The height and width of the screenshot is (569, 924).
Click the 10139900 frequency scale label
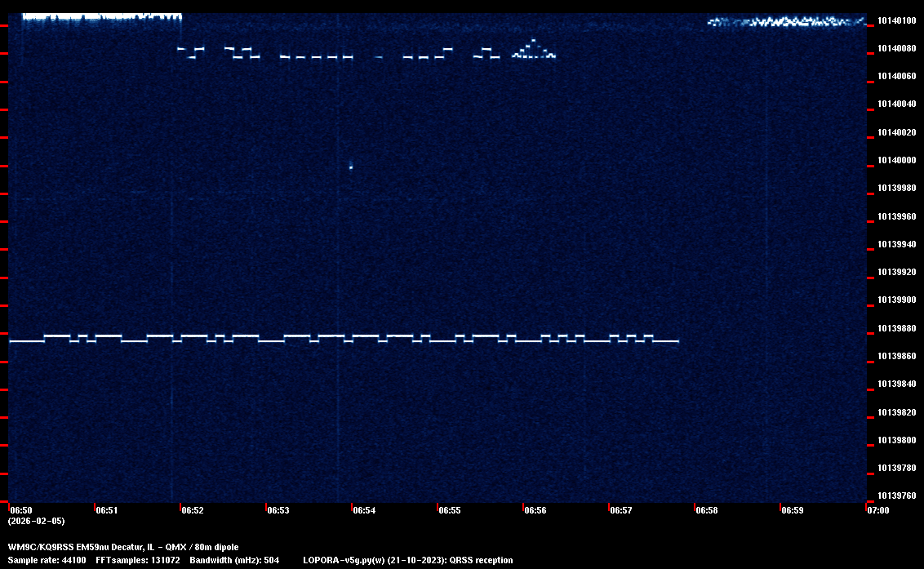897,300
